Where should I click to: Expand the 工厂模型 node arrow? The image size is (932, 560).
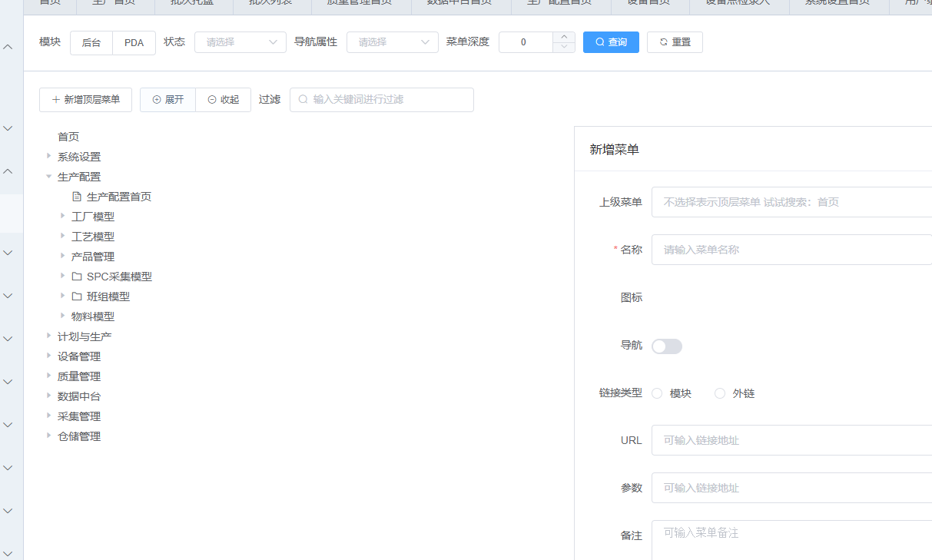point(63,216)
